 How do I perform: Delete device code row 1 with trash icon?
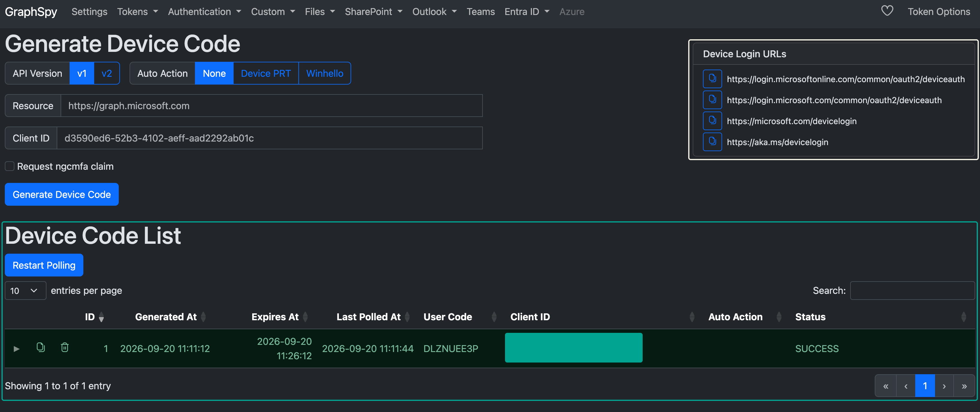click(65, 347)
